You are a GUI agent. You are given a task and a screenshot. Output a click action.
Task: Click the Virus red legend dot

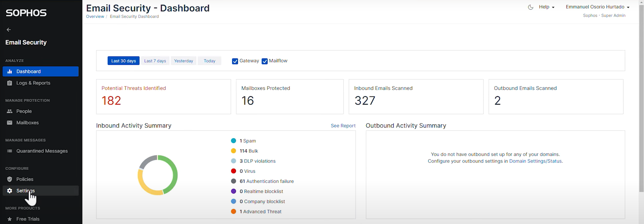[x=233, y=171]
